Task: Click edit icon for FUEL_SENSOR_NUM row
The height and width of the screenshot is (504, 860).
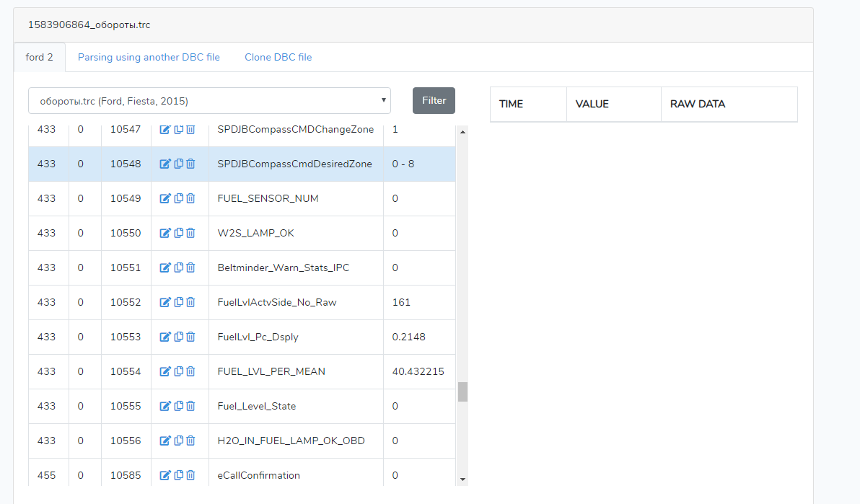Action: click(164, 198)
